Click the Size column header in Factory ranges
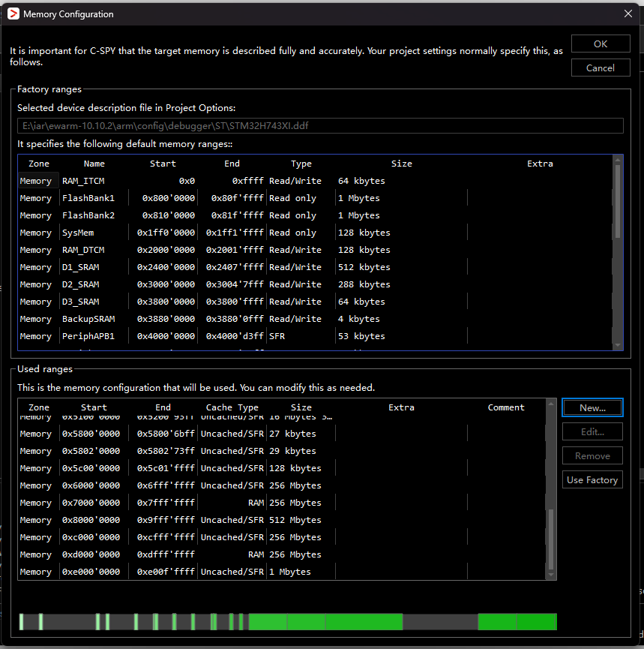The image size is (644, 649). point(401,164)
